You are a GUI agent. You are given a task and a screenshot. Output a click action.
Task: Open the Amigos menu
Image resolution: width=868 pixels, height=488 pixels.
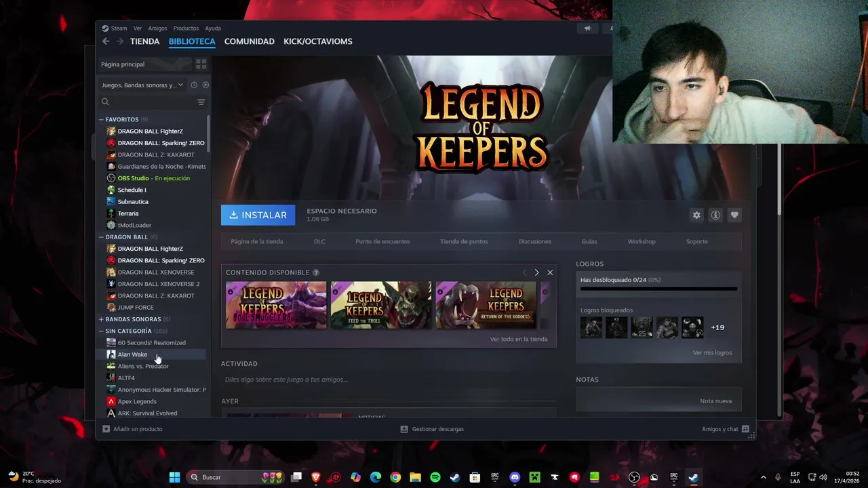click(x=157, y=28)
